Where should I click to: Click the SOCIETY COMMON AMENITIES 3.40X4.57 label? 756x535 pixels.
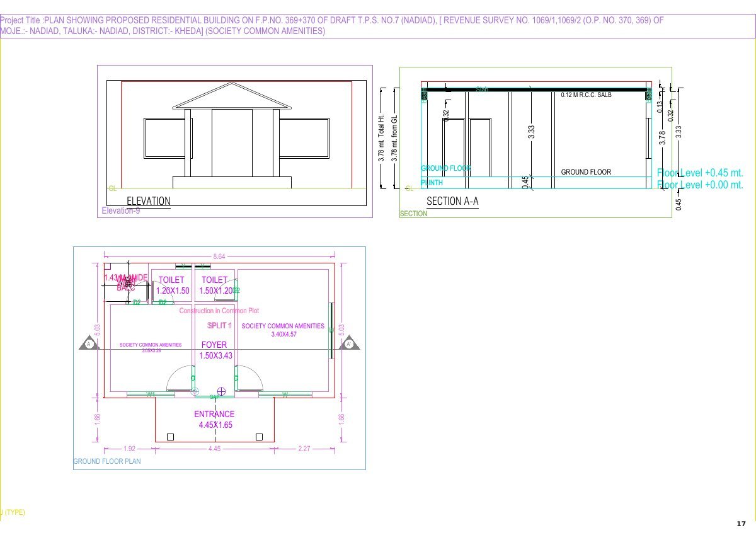(x=283, y=330)
